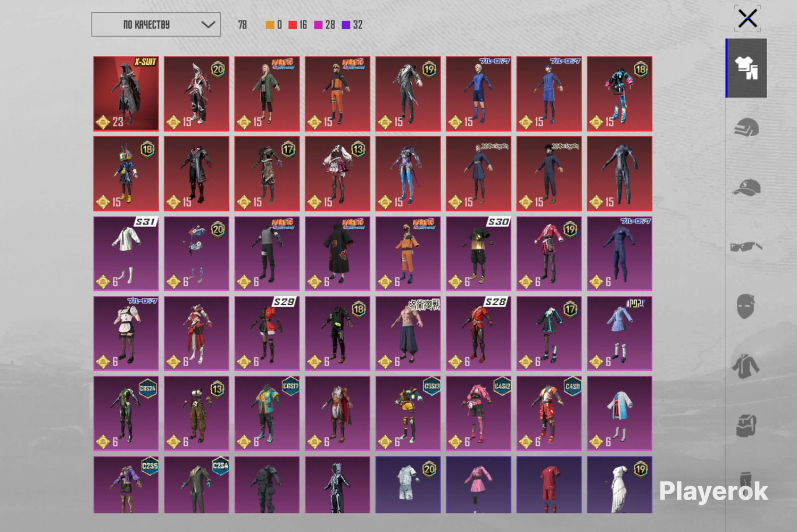The width and height of the screenshot is (797, 532).
Task: Select the red Naruto orange jumpsuit outfit
Action: (337, 94)
